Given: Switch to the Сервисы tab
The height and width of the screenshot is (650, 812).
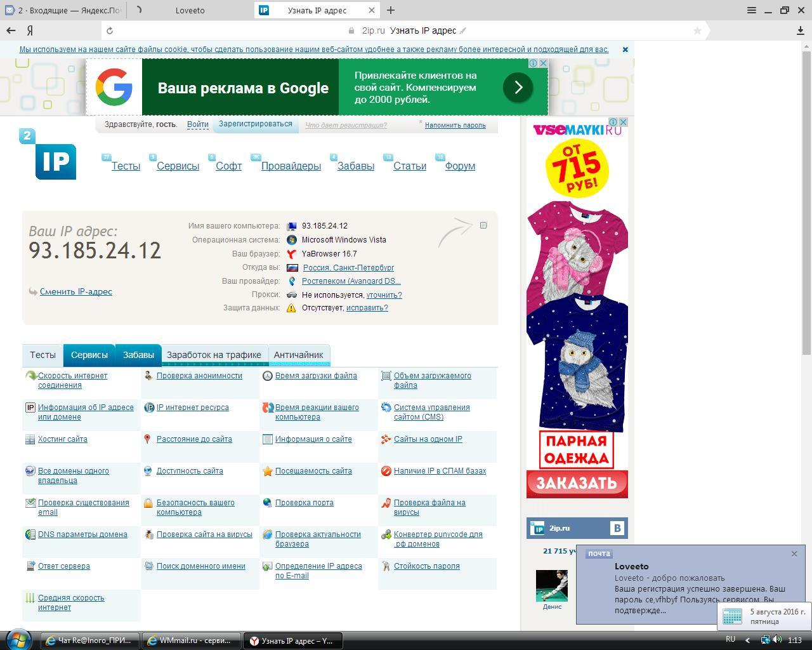Looking at the screenshot, I should [89, 355].
